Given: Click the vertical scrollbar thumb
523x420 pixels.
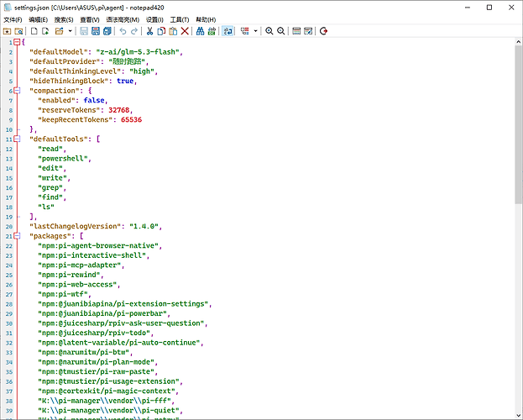Looking at the screenshot, I should (518, 125).
